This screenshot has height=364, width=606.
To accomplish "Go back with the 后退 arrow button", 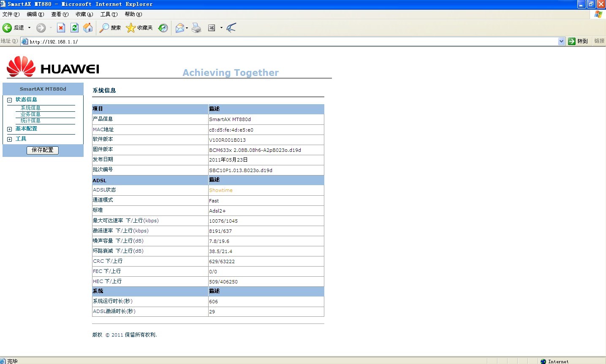I will pyautogui.click(x=13, y=28).
